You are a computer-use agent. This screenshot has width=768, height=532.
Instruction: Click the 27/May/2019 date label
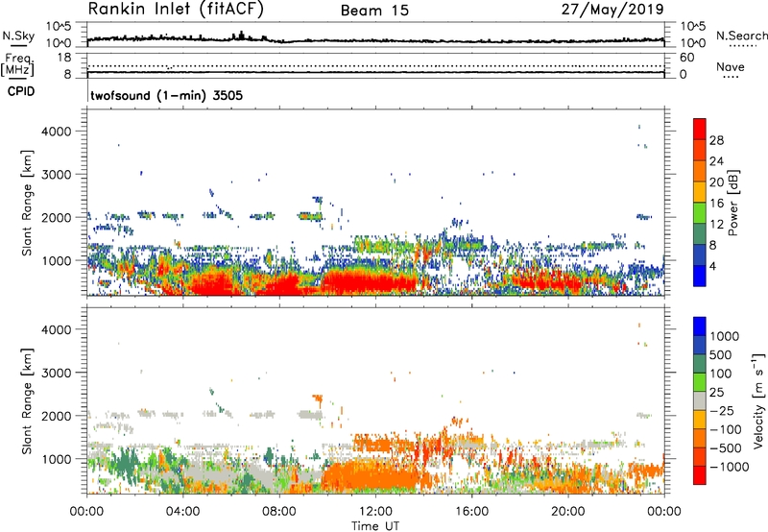(612, 10)
